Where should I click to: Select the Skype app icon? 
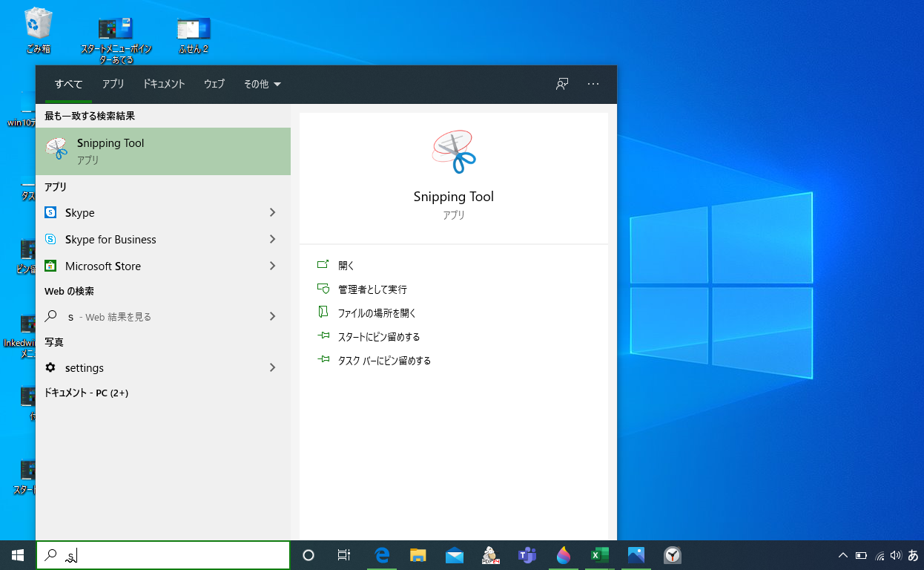click(50, 212)
